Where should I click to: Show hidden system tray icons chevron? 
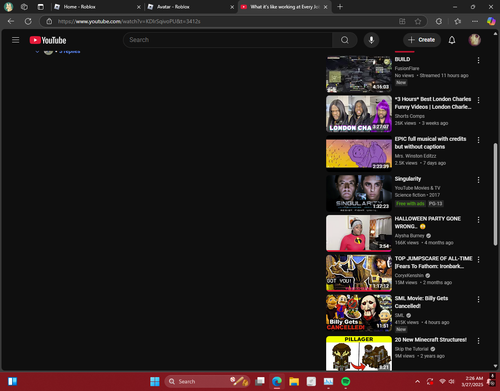417,381
